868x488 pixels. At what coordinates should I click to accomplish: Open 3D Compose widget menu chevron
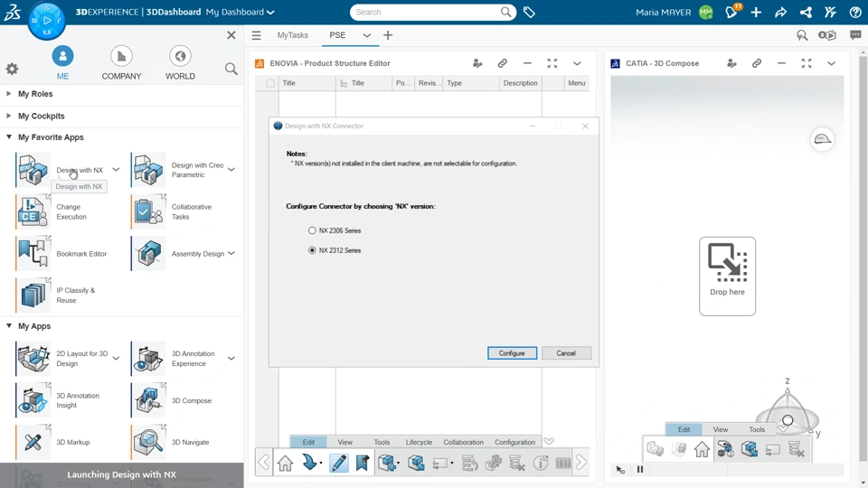831,63
